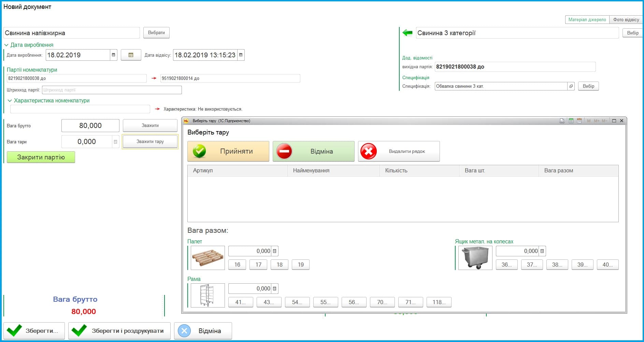The image size is (644, 342).
Task: Select pallet number 17
Action: pyautogui.click(x=258, y=265)
